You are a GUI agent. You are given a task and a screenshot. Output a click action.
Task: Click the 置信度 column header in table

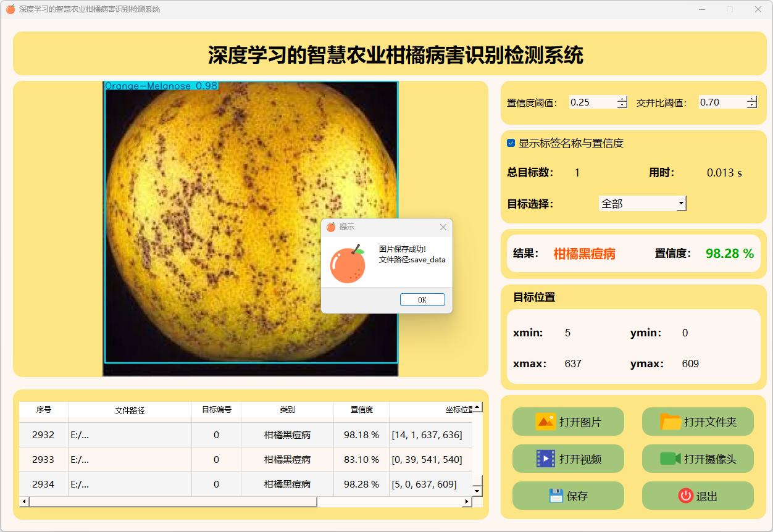pos(361,410)
